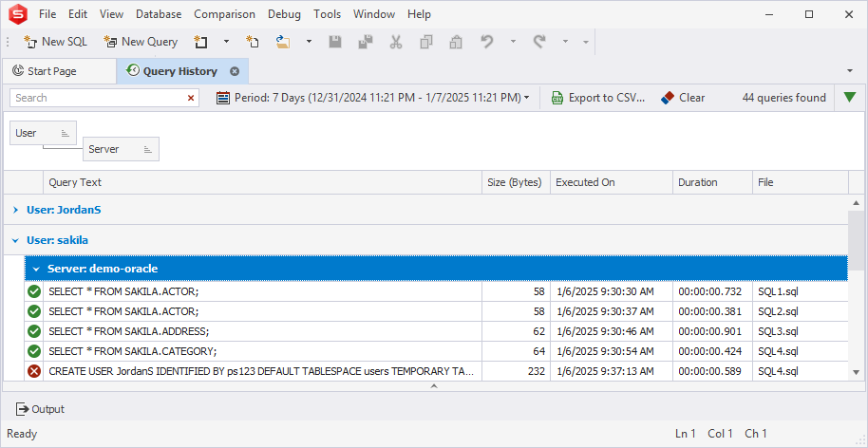Click the new project icon in toolbar

click(x=253, y=42)
